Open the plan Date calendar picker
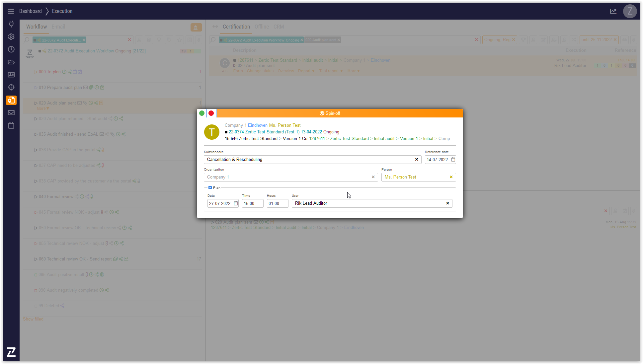The height and width of the screenshot is (364, 643). tap(236, 203)
